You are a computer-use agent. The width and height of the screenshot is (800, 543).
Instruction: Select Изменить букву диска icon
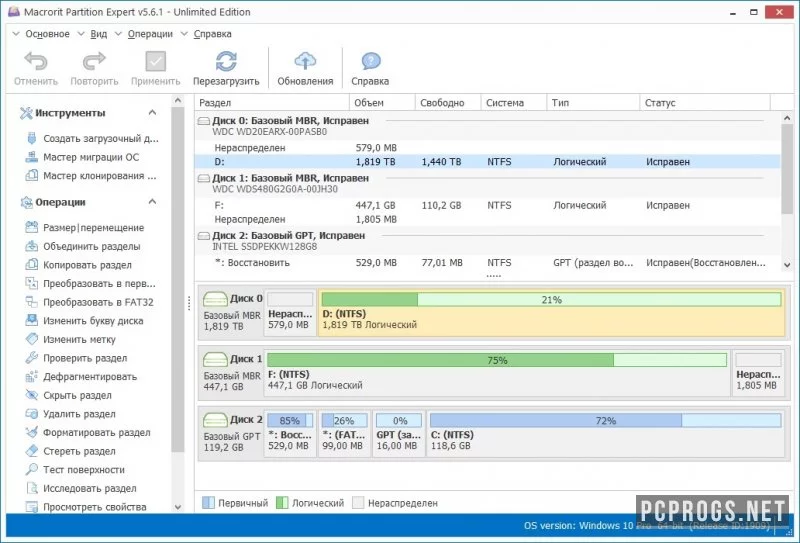(32, 320)
